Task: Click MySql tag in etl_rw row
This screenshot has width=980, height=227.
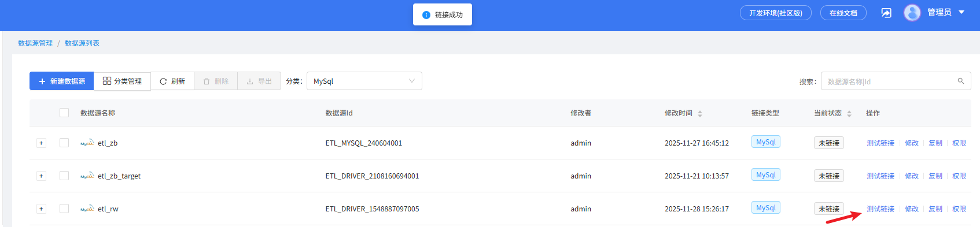Action: coord(766,208)
